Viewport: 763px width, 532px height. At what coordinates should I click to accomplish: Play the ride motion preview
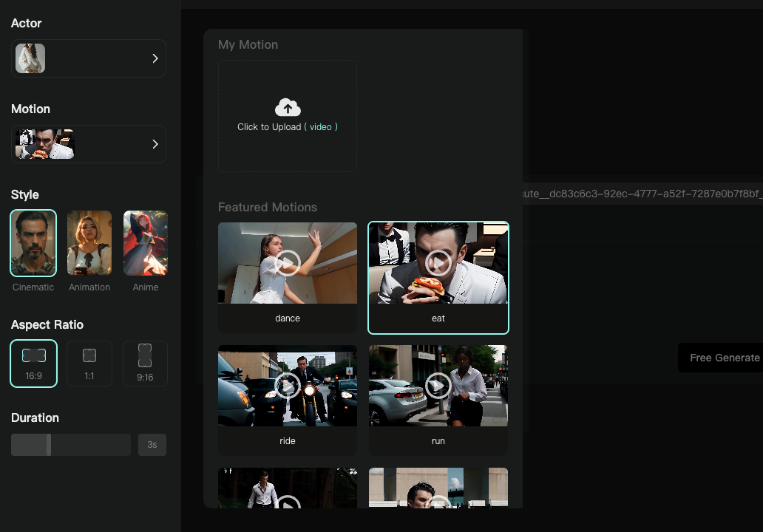[x=288, y=386]
